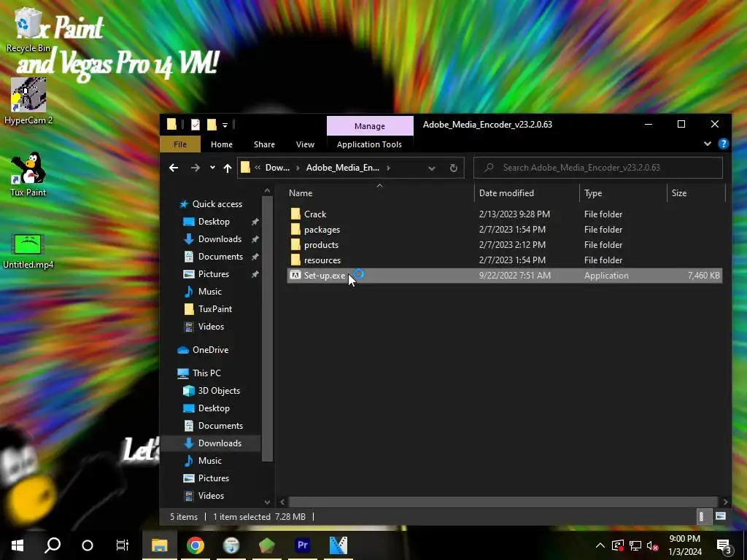Open TuxPaint folder in navigation pane
This screenshot has width=747, height=560.
(x=215, y=309)
